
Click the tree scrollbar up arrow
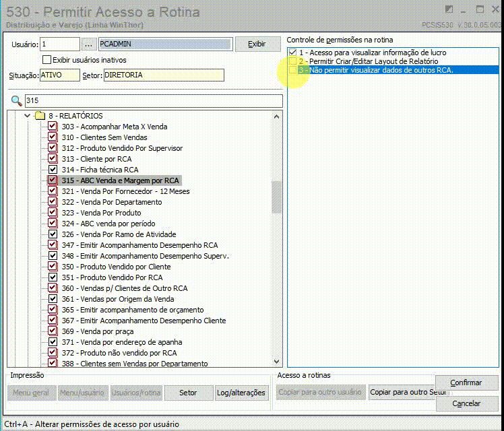276,117
